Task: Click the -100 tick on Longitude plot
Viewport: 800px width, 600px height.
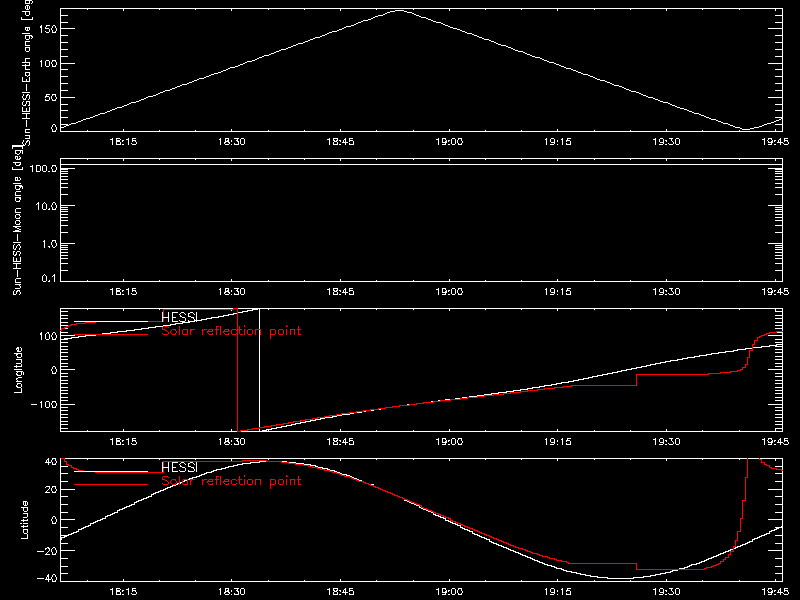Action: [x=44, y=404]
